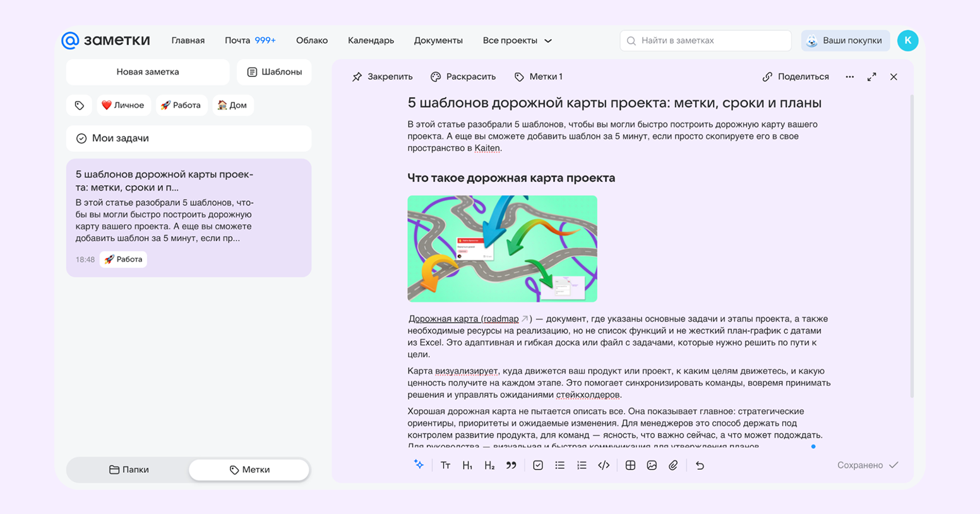This screenshot has height=514, width=980.
Task: Attach a file with the paperclip icon
Action: (672, 465)
